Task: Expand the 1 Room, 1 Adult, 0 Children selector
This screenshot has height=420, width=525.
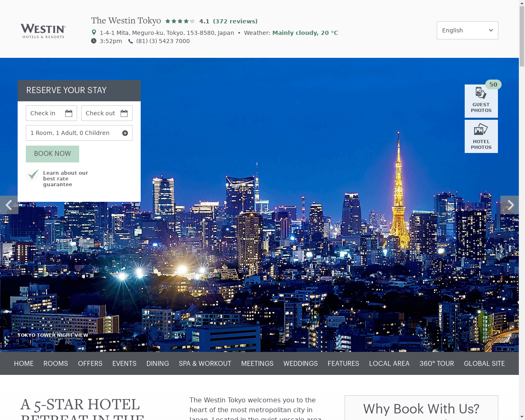Action: 79,133
